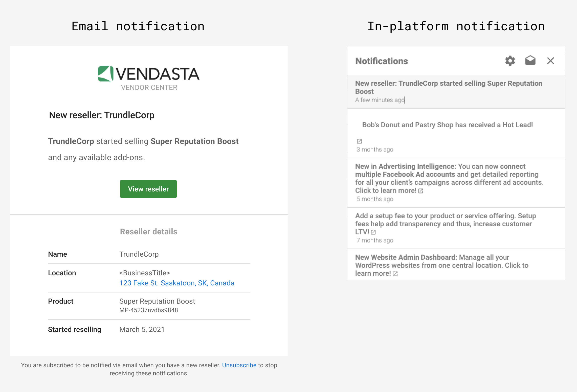
Task: Open notification settings gear icon
Action: click(510, 61)
